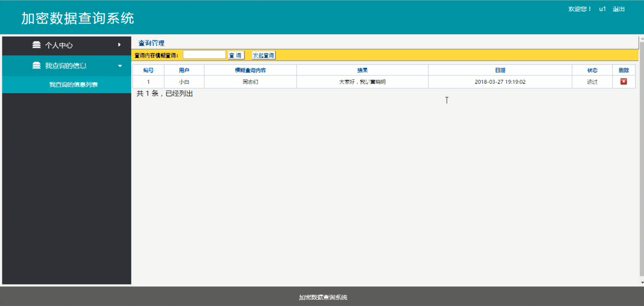The width and height of the screenshot is (644, 306).
Task: Click the row number 1 cell
Action: click(x=148, y=82)
